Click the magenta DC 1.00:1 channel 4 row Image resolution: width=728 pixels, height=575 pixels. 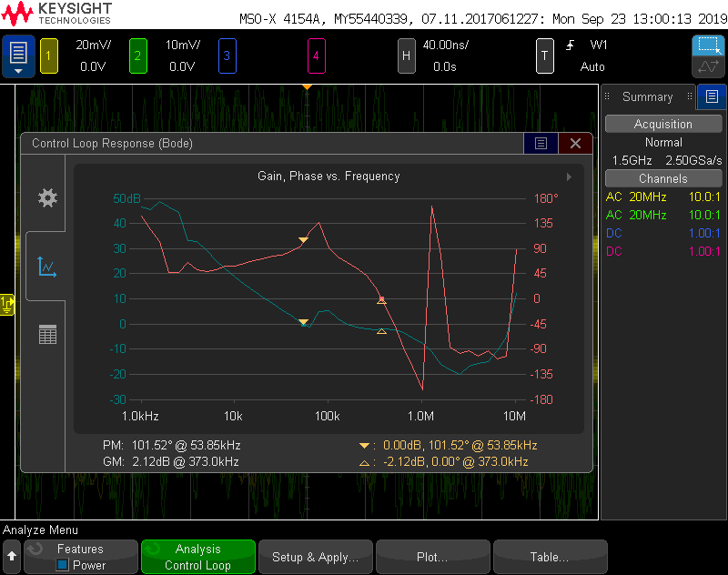point(663,251)
